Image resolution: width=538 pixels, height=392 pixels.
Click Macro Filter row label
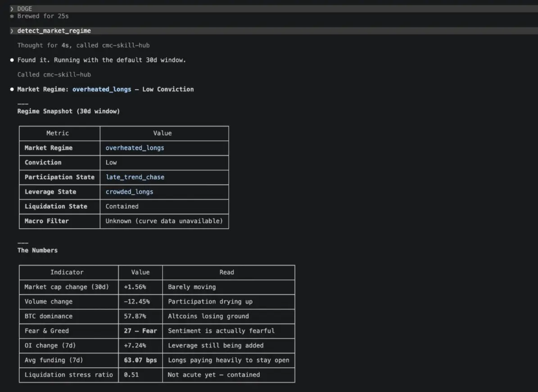tap(47, 221)
